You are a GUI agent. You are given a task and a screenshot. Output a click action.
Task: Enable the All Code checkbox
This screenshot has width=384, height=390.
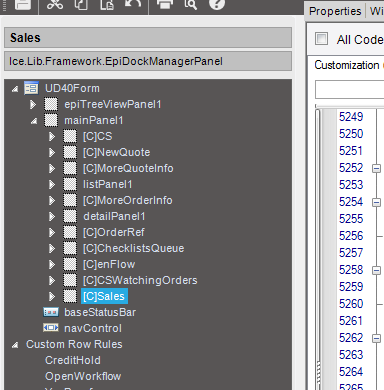pos(321,39)
